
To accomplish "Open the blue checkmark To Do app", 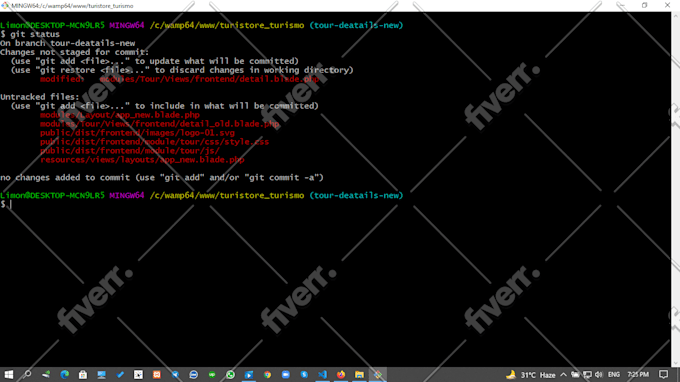I will pyautogui.click(x=120, y=374).
